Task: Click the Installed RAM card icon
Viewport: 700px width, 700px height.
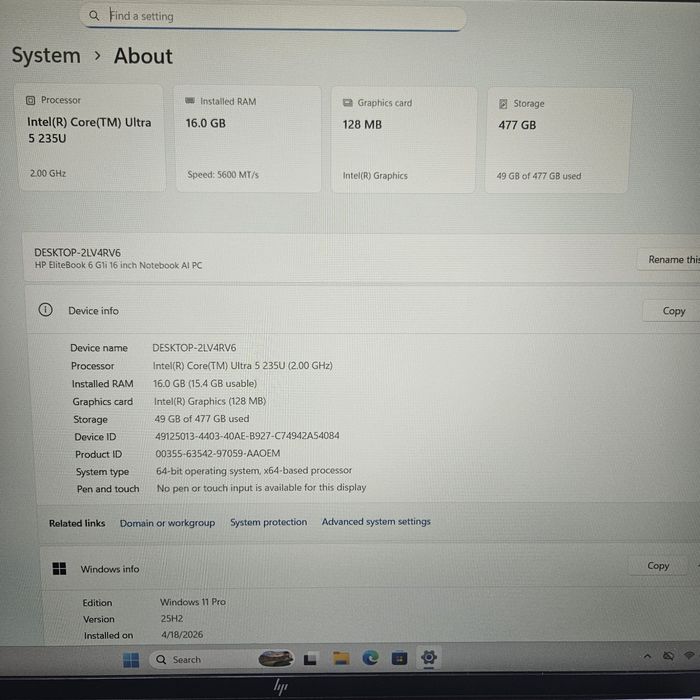Action: [190, 101]
